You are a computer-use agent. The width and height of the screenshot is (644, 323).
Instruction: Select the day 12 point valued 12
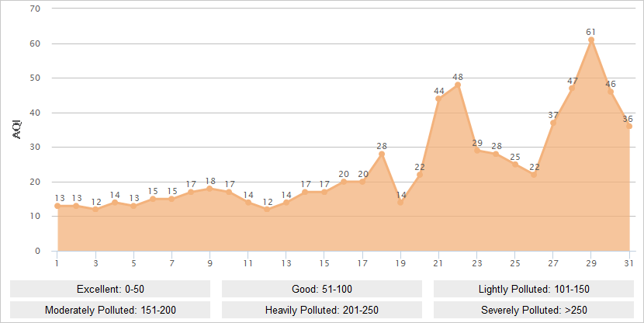point(267,209)
